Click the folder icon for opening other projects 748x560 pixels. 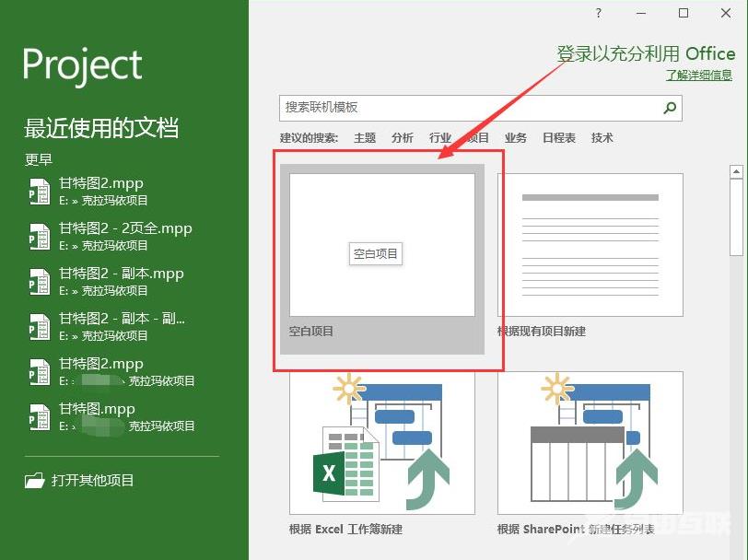pos(34,481)
